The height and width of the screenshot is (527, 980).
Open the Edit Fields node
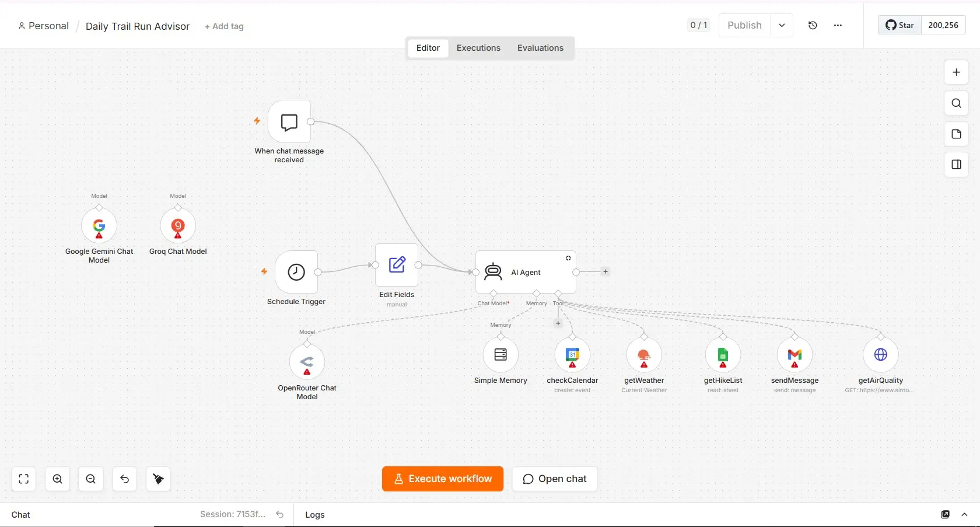397,265
